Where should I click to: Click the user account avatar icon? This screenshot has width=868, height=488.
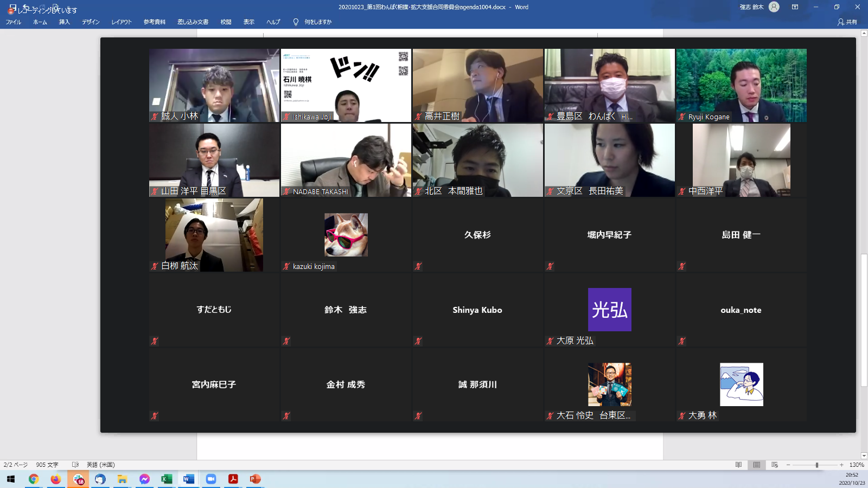(774, 7)
